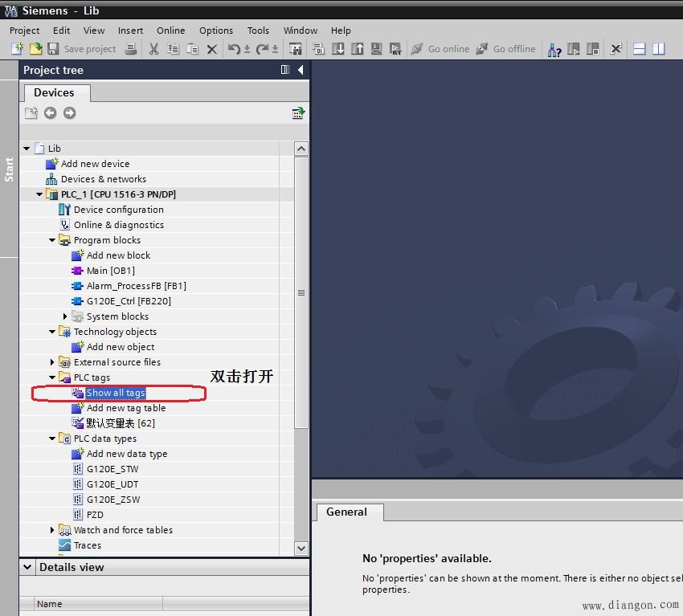Split editor space horizontally icon
This screenshot has height=616, width=683.
point(639,49)
